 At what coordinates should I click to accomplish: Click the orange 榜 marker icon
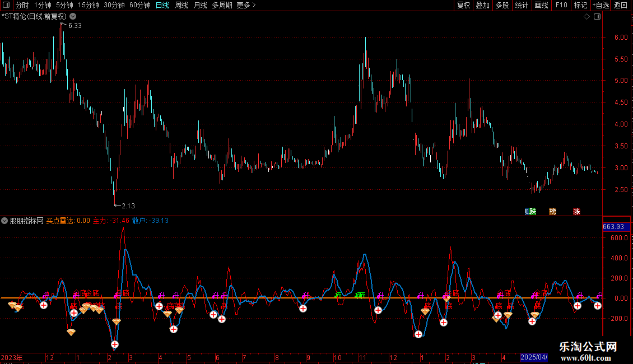(553, 211)
